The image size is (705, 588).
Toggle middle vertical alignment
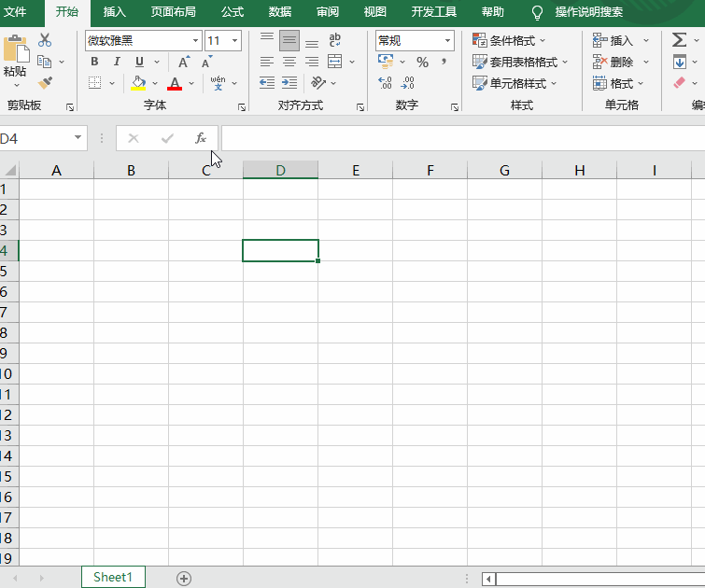click(289, 41)
